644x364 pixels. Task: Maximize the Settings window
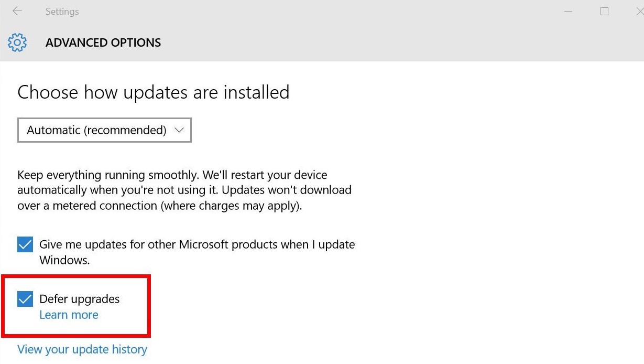click(x=604, y=11)
